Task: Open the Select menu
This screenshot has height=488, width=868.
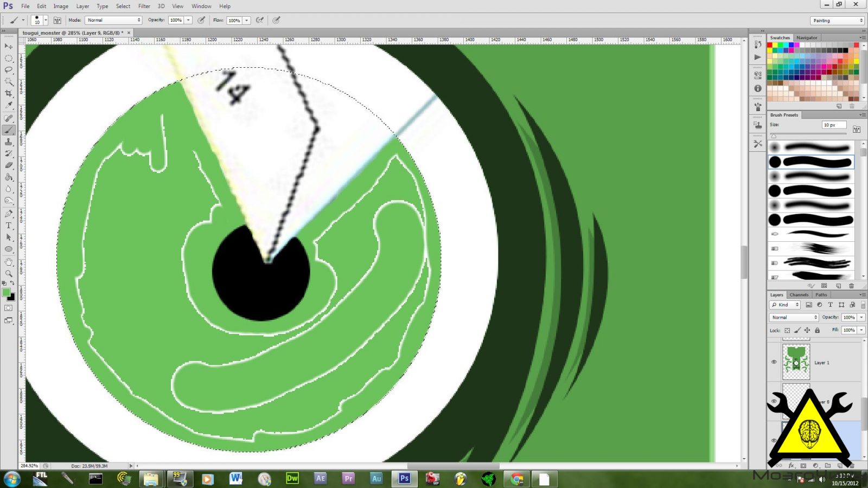Action: [x=123, y=6]
